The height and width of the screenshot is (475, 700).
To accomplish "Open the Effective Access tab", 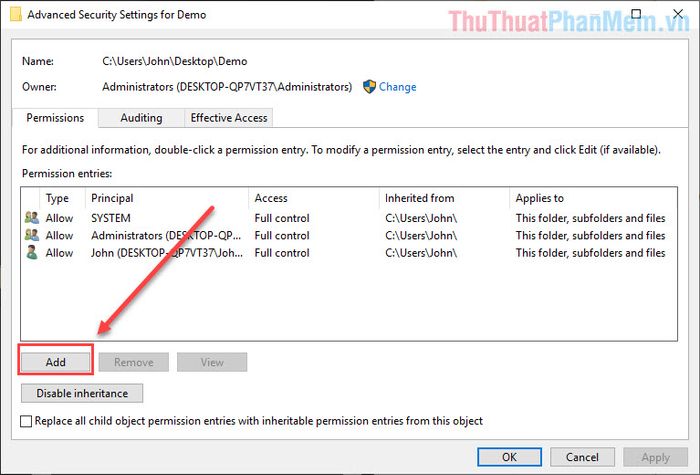I will [229, 118].
